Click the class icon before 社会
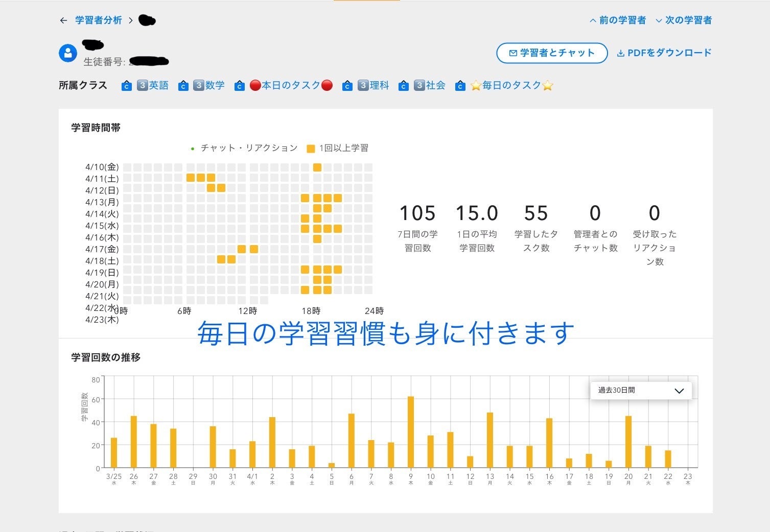The image size is (770, 532). 404,86
